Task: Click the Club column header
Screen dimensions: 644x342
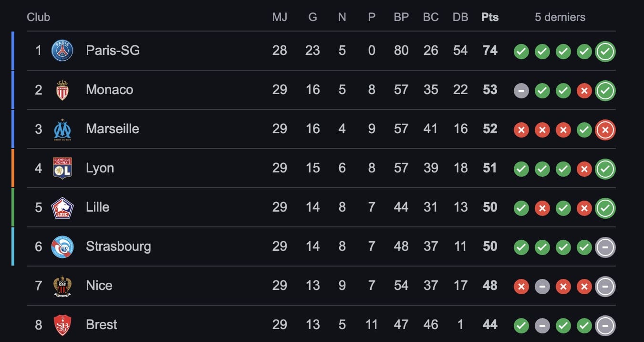Action: tap(38, 17)
